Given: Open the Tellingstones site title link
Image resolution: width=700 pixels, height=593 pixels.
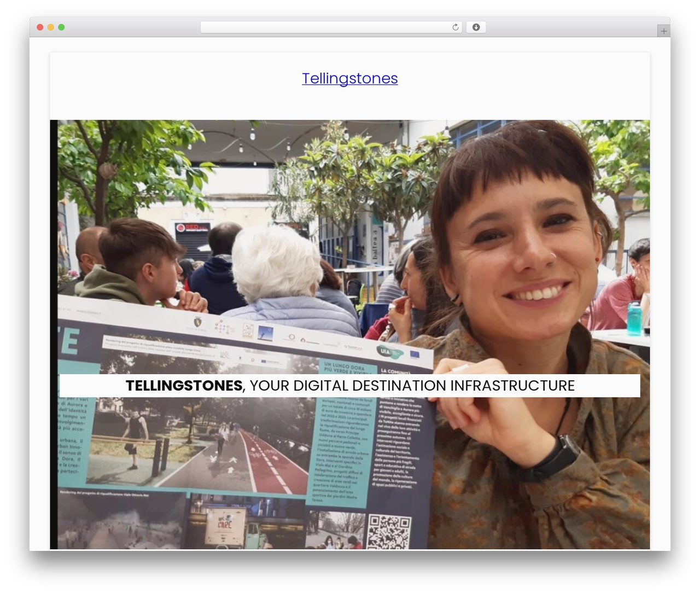Looking at the screenshot, I should pos(350,78).
